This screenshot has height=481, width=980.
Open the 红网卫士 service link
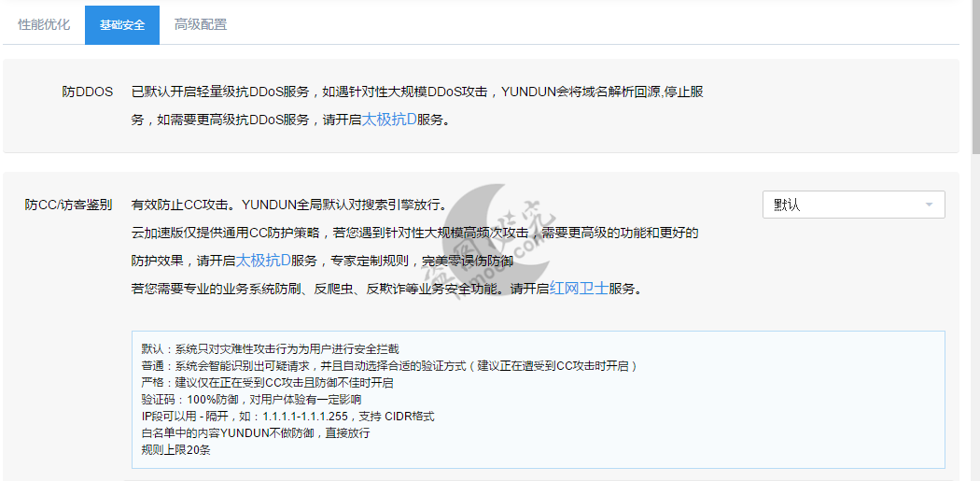tap(579, 289)
